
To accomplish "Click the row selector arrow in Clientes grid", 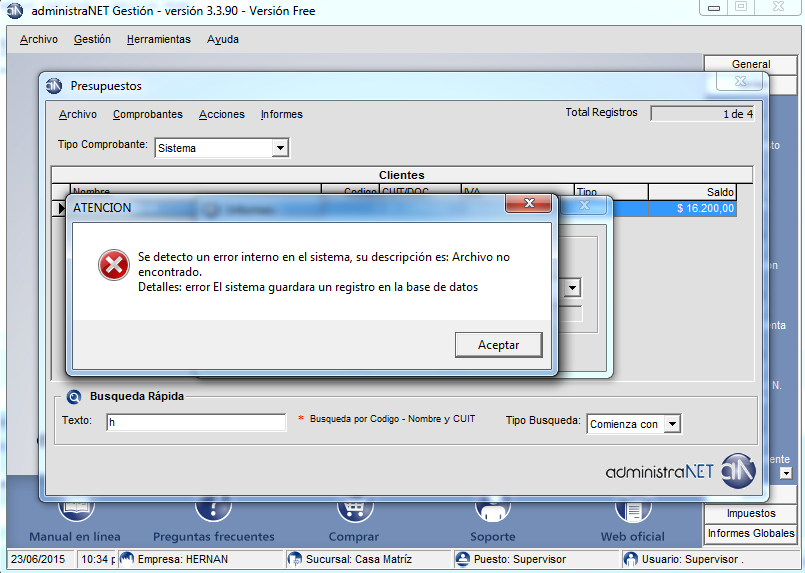I will (x=61, y=208).
